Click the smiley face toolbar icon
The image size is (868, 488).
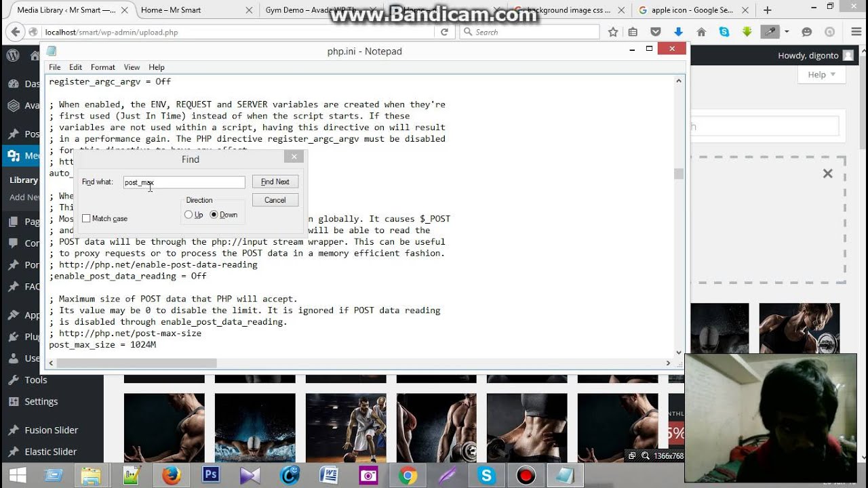(x=807, y=32)
